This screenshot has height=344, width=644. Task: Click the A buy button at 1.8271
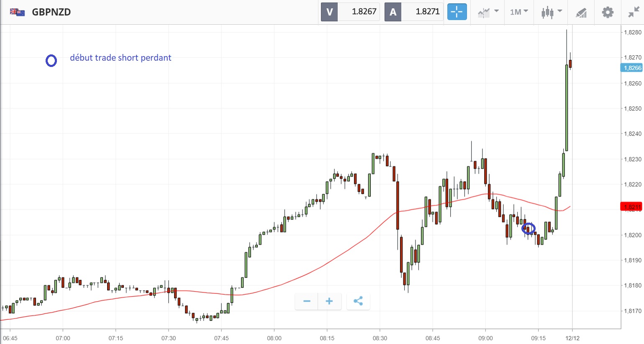click(x=414, y=12)
